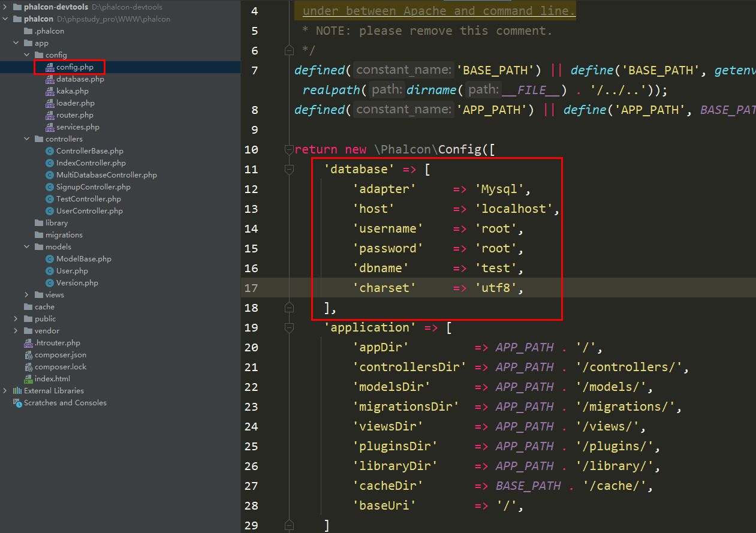Image resolution: width=756 pixels, height=533 pixels.
Task: Click the HTML icon beside index.html
Action: (28, 379)
